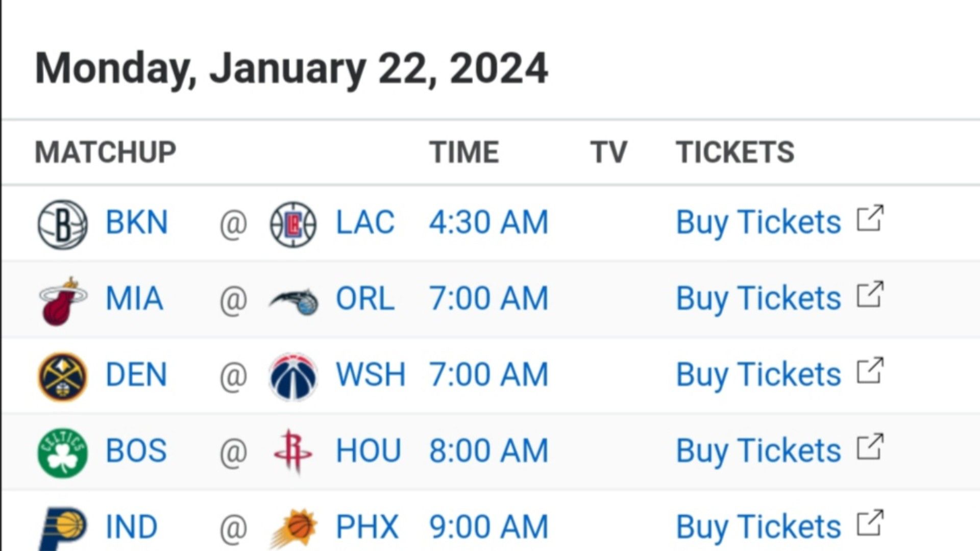Open the PHX team link
The image size is (980, 551).
click(367, 527)
